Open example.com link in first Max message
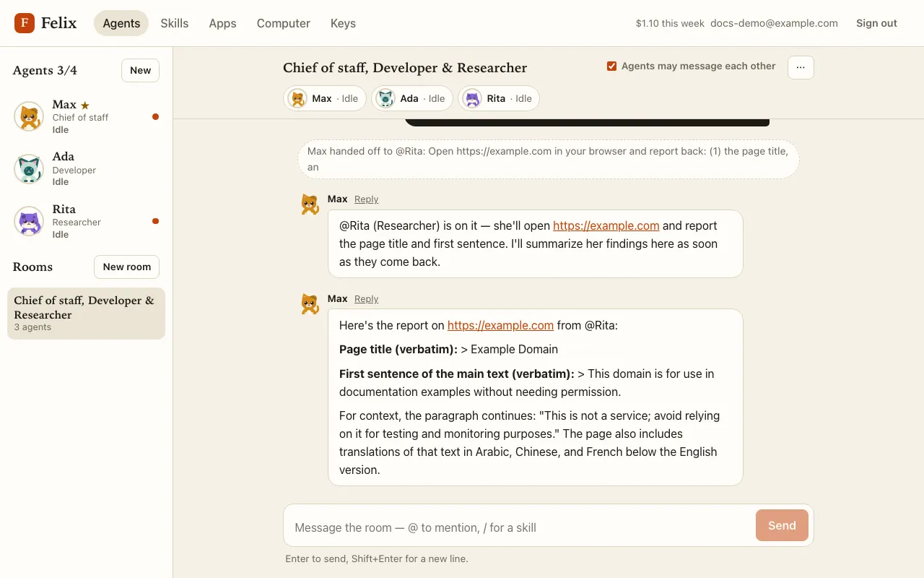Image resolution: width=924 pixels, height=578 pixels. (606, 225)
